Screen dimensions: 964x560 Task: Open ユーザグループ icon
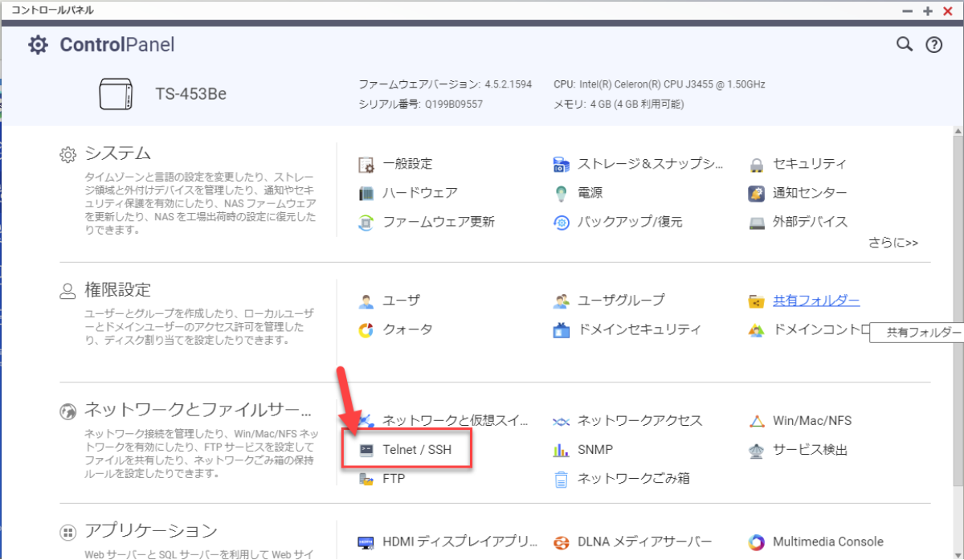562,301
